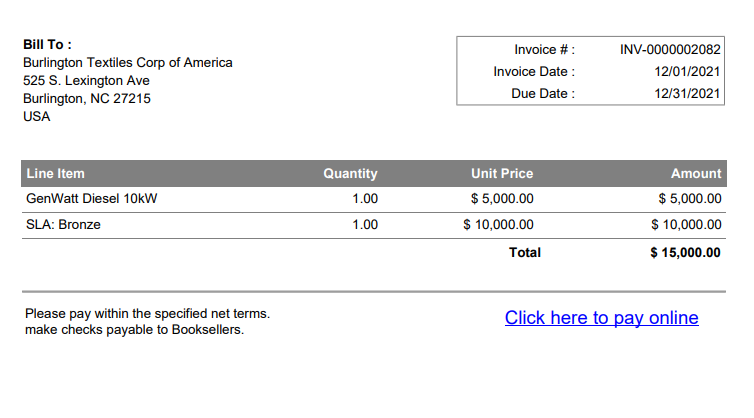Click the Line Item column header
This screenshot has width=754, height=418.
[x=55, y=174]
